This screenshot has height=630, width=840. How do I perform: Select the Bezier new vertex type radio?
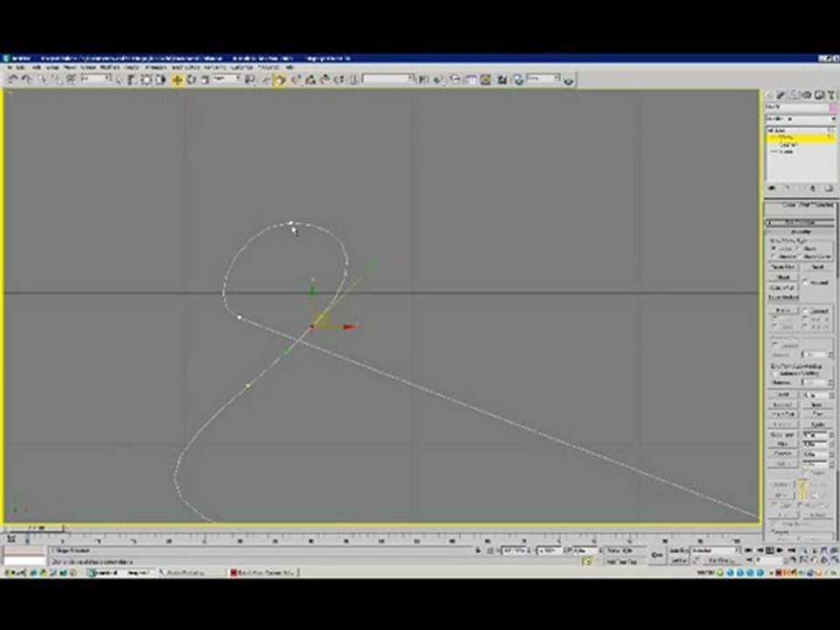[800, 249]
